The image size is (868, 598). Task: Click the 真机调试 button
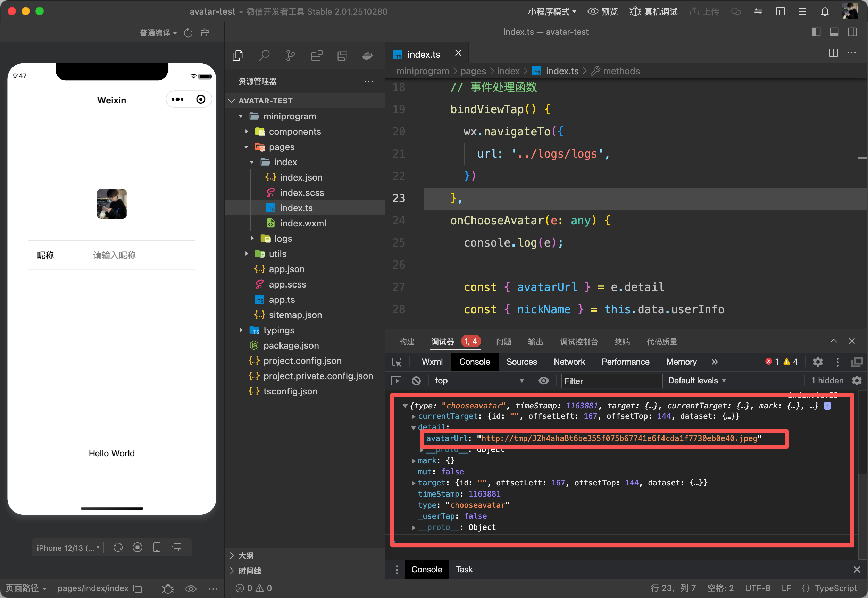click(x=653, y=11)
